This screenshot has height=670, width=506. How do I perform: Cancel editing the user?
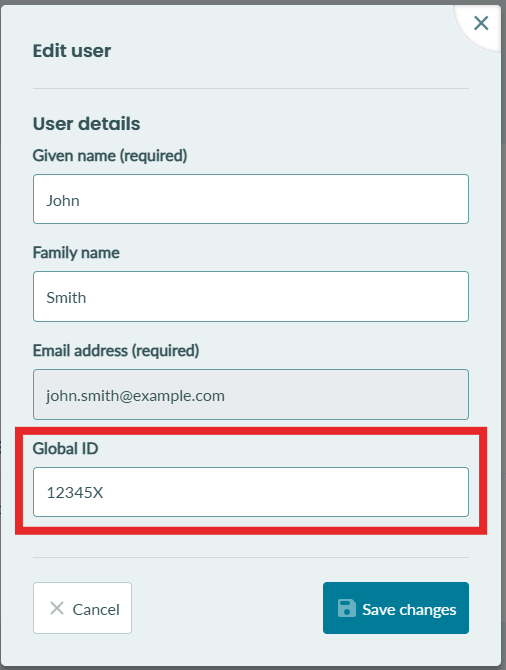click(82, 608)
